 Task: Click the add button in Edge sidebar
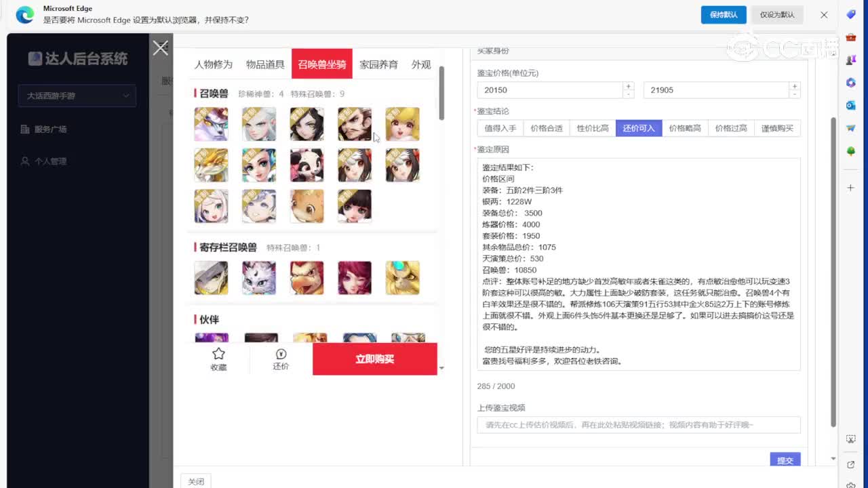(850, 188)
